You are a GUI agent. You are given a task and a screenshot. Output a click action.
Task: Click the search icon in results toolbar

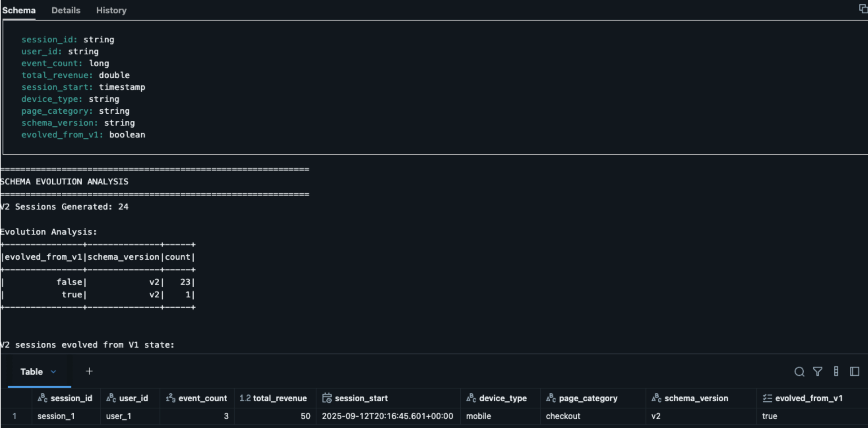point(799,372)
